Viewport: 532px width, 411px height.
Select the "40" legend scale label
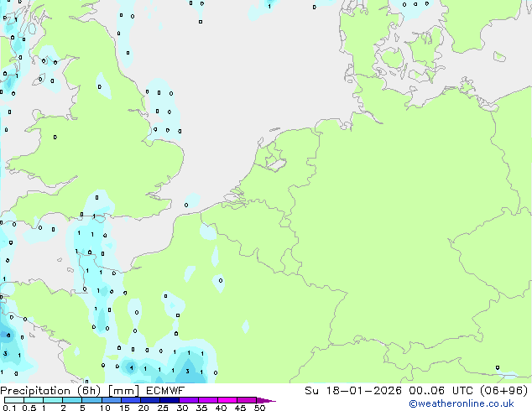(x=221, y=408)
